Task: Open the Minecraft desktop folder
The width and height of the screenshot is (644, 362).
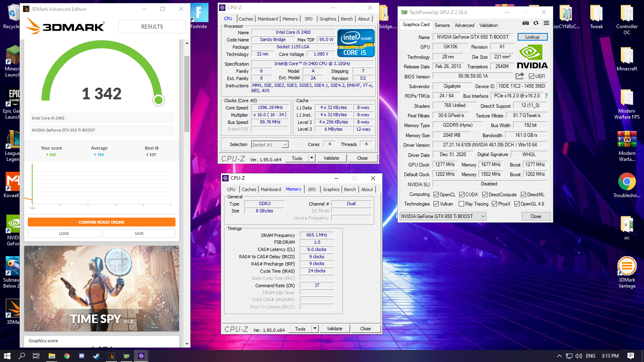Action: tap(627, 59)
